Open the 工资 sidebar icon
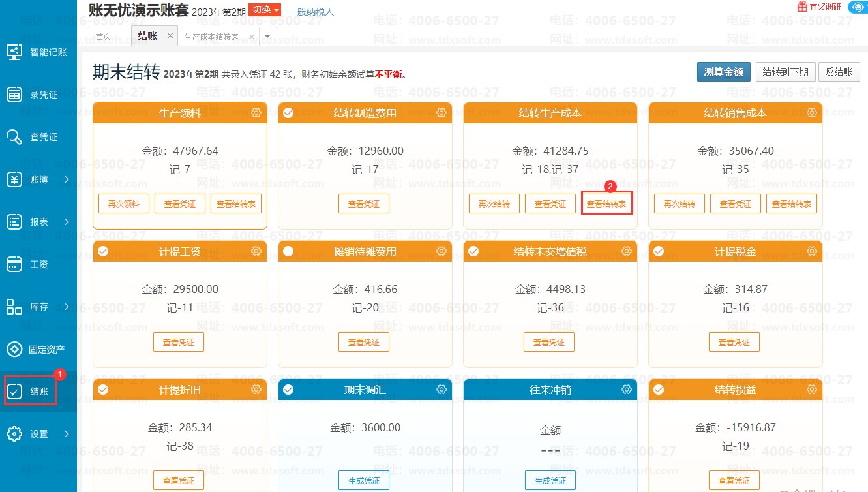Image resolution: width=868 pixels, height=492 pixels. [x=14, y=264]
